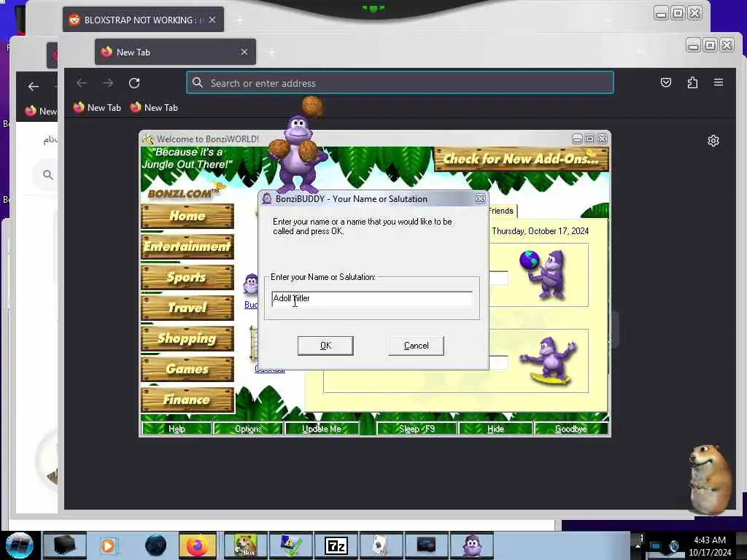
Task: Open the Save to Pocket icon
Action: [666, 83]
